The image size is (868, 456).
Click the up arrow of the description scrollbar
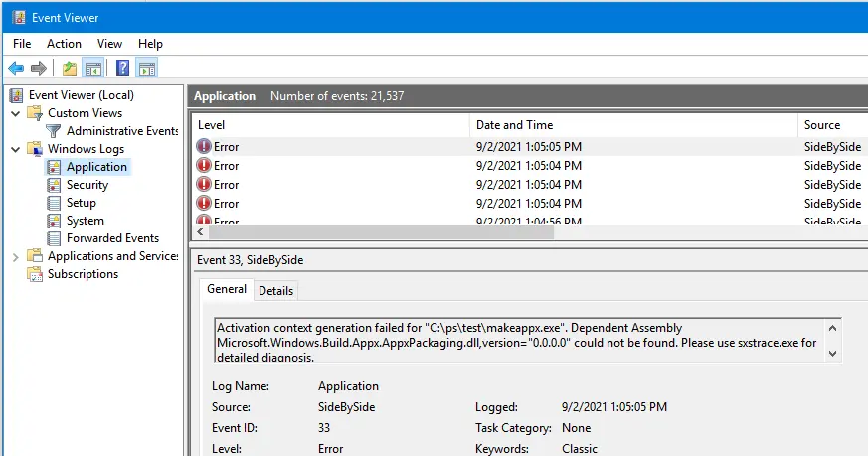pyautogui.click(x=832, y=328)
